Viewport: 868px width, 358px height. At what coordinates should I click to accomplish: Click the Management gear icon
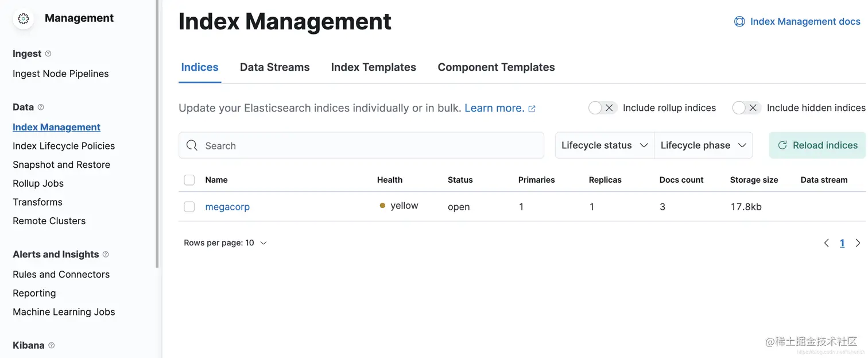point(24,19)
